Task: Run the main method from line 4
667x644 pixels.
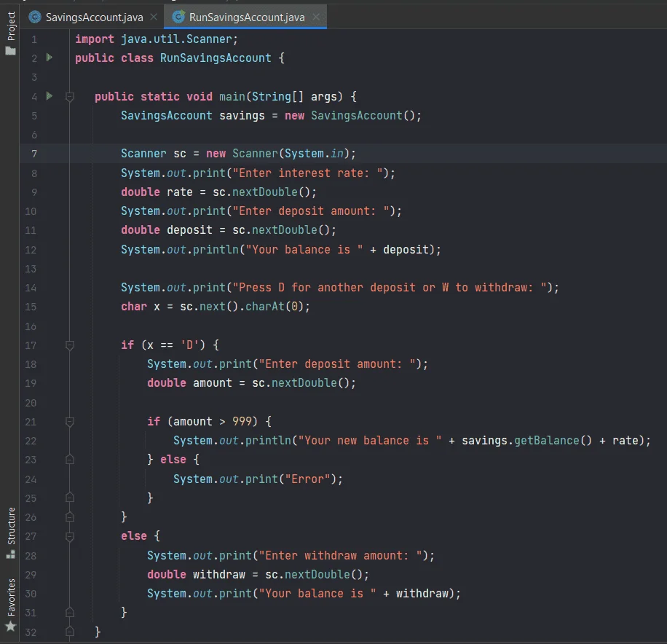Action: [x=50, y=96]
